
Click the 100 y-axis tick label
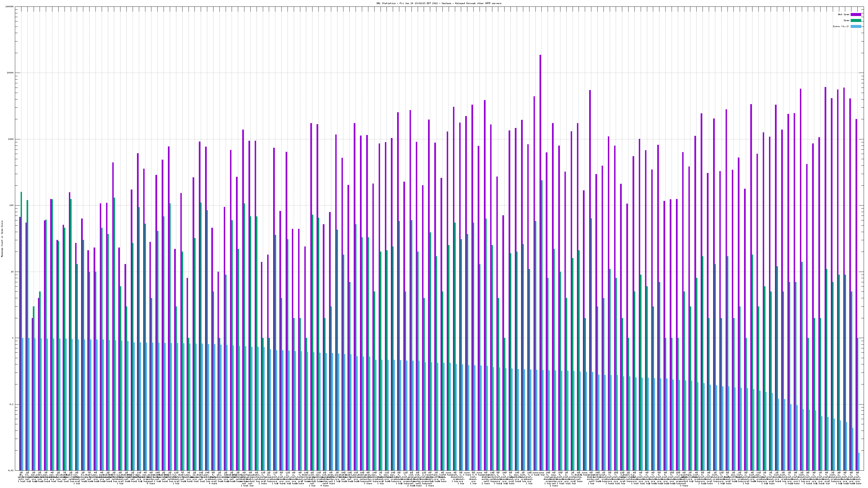12,206
